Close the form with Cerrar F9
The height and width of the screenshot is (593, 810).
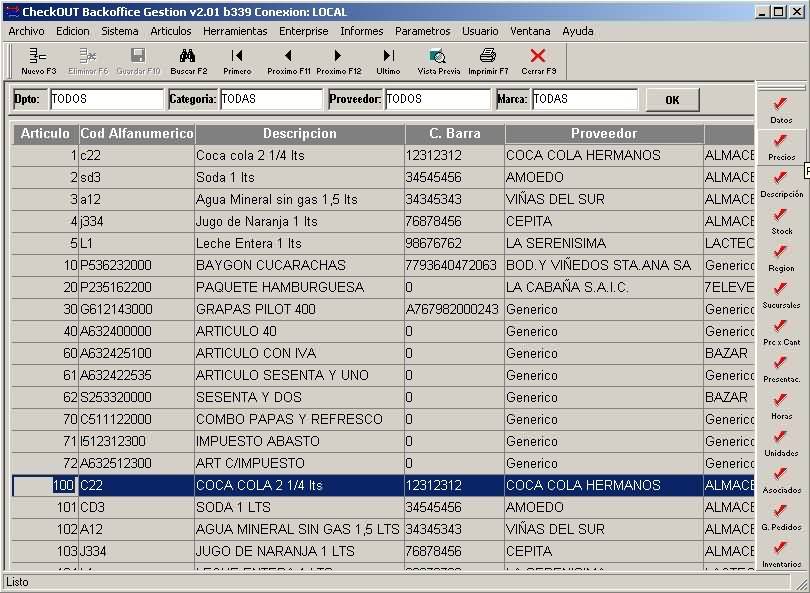(x=538, y=61)
